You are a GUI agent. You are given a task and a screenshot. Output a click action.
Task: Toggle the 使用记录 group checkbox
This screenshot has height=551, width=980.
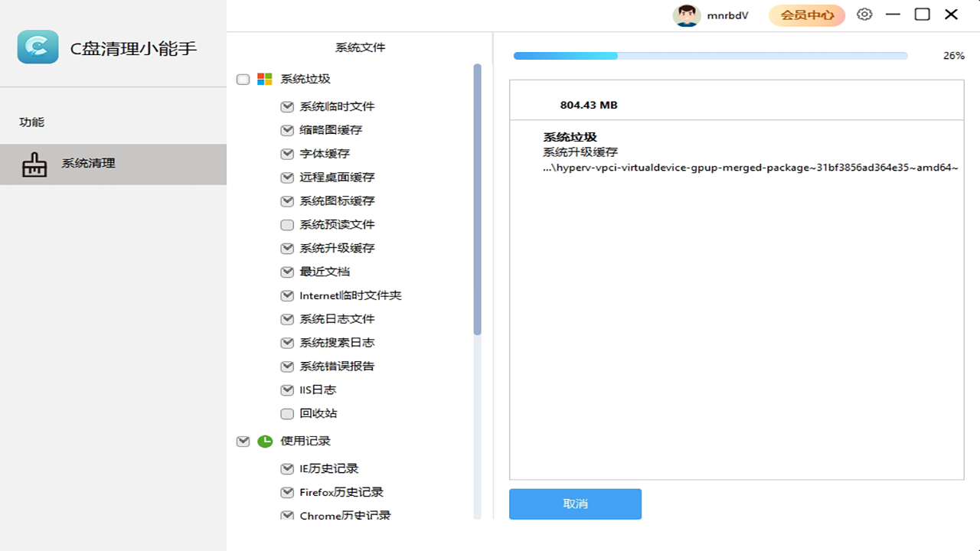[x=243, y=441]
